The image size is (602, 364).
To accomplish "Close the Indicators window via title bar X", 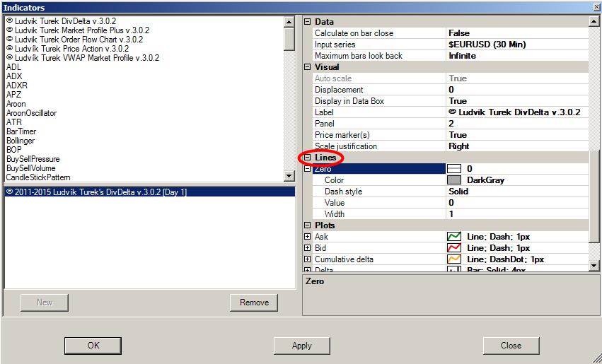I will click(596, 7).
